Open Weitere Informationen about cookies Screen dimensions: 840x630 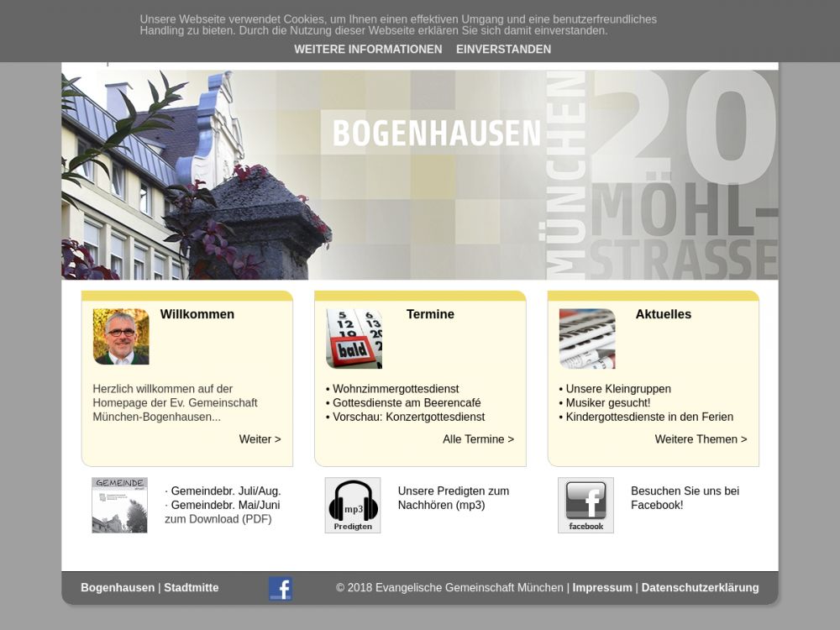pyautogui.click(x=368, y=50)
